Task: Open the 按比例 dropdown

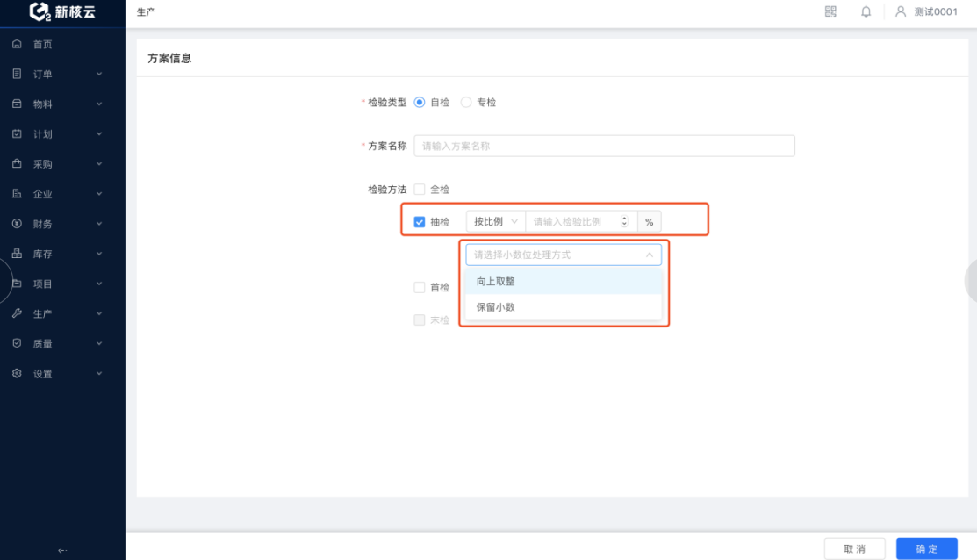Action: (496, 221)
